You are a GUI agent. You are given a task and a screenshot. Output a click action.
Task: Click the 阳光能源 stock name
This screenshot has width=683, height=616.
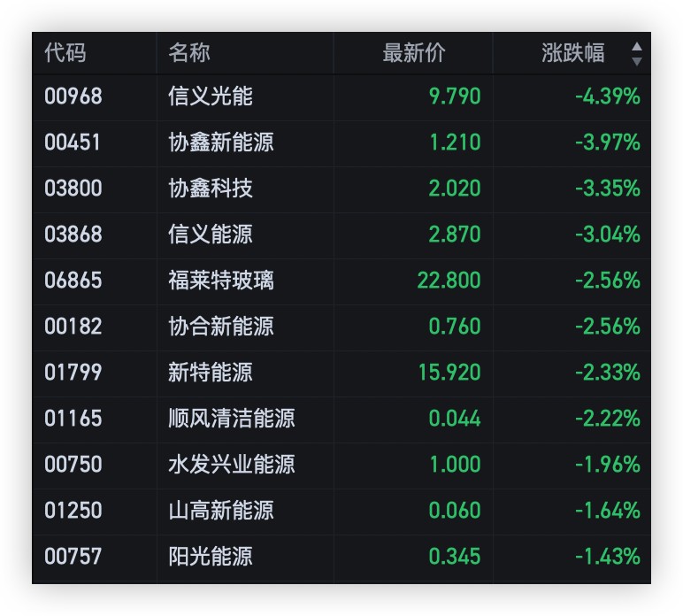[x=211, y=557]
